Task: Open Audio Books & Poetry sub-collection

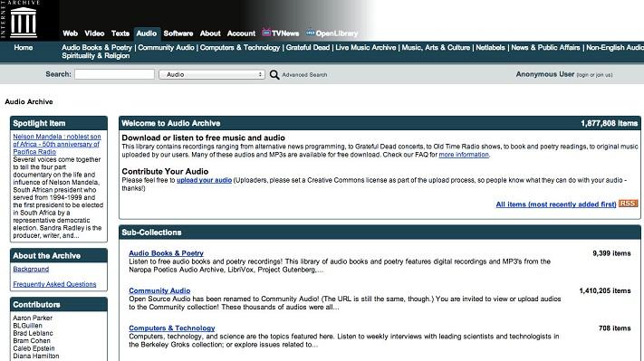Action: (x=166, y=253)
